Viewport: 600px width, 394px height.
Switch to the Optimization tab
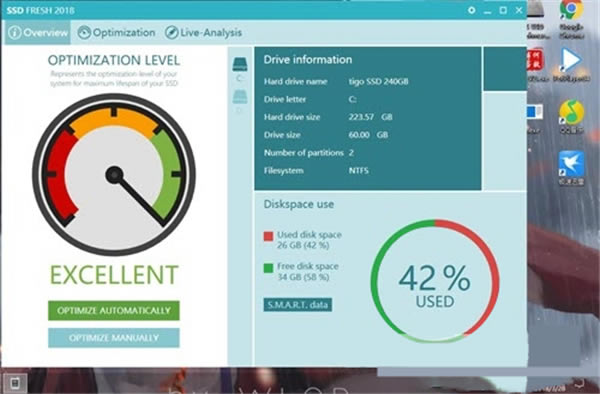(116, 33)
